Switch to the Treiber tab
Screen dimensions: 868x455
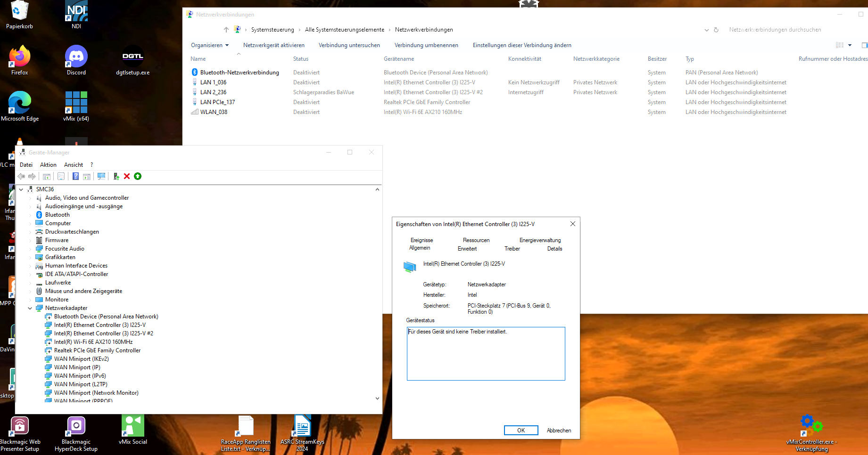[x=512, y=249]
